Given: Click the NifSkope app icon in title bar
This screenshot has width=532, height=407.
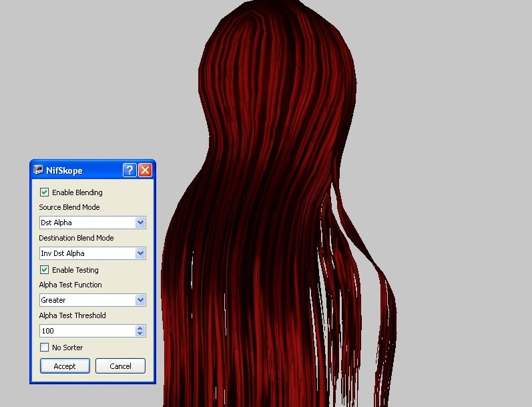Looking at the screenshot, I should click(x=38, y=170).
